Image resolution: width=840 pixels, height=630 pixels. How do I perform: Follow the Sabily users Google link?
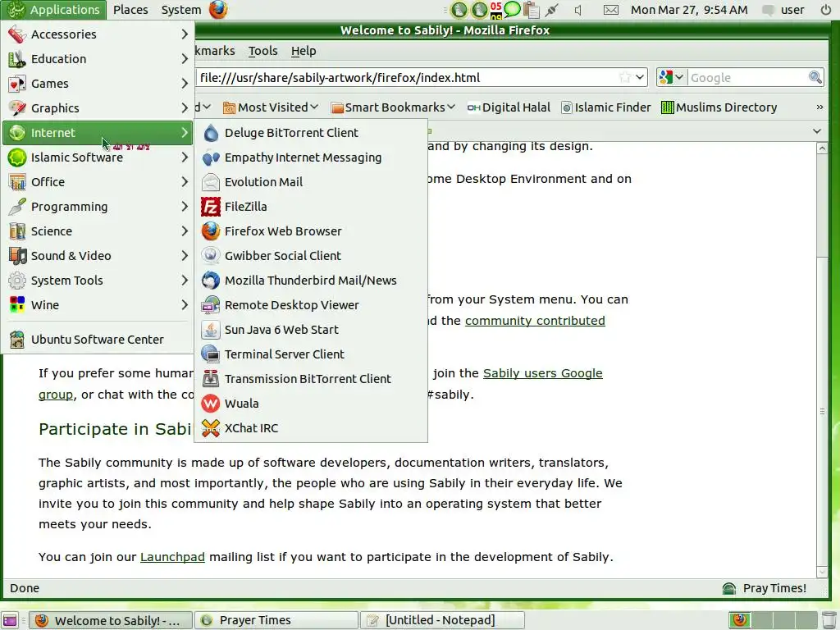click(543, 373)
